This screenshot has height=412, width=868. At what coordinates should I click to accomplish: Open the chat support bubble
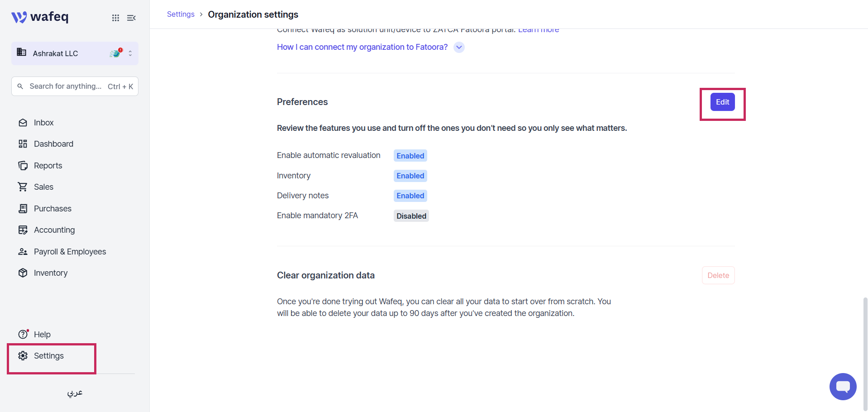843,387
